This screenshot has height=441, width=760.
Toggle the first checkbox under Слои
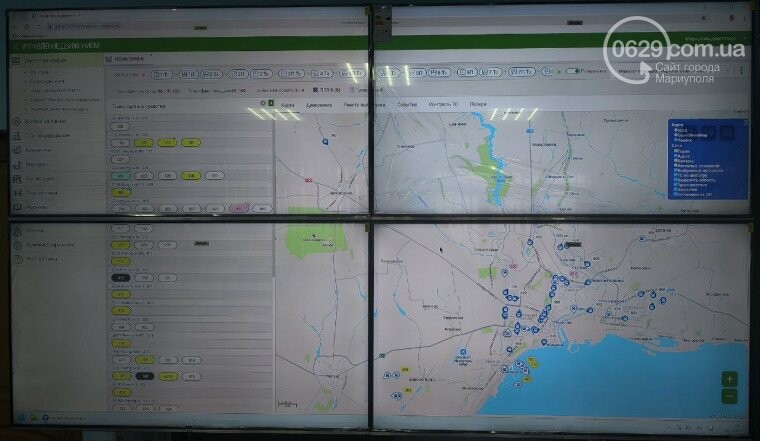pyautogui.click(x=675, y=150)
